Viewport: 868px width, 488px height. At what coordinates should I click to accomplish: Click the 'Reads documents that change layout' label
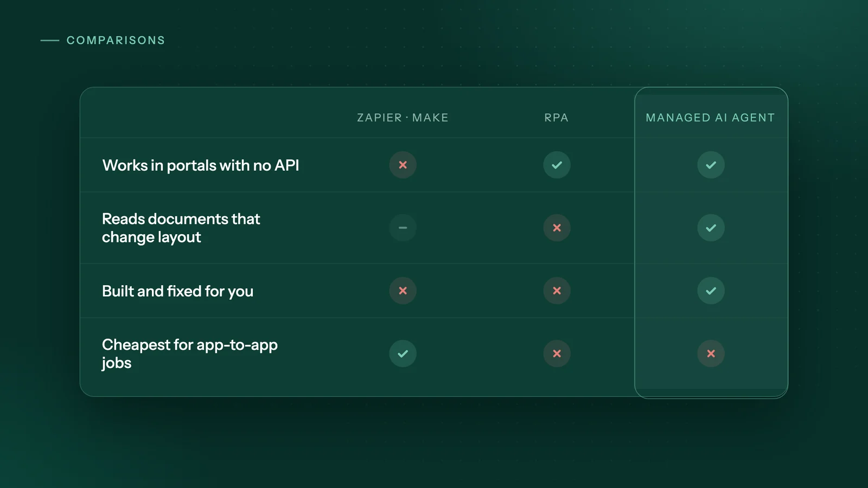(181, 228)
